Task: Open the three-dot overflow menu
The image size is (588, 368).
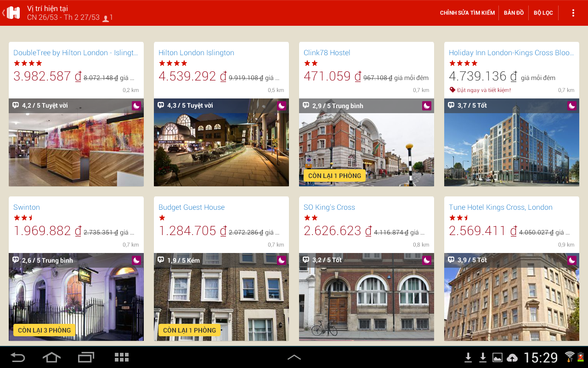Action: coord(573,13)
